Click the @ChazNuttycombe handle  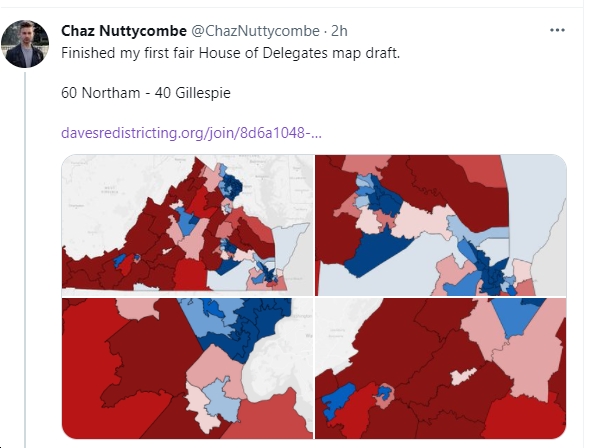click(x=255, y=31)
